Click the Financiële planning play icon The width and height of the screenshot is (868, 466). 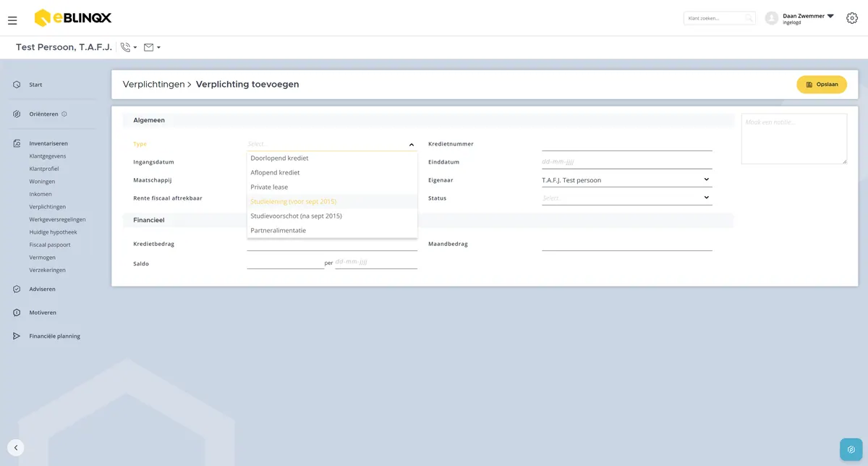pyautogui.click(x=17, y=336)
